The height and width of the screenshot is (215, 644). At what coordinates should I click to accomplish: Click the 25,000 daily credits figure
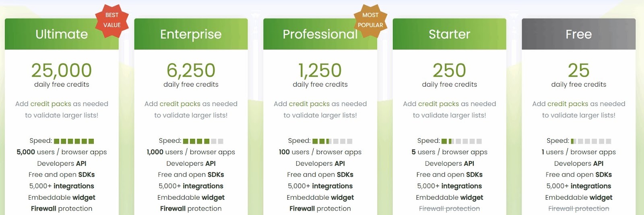coord(62,71)
